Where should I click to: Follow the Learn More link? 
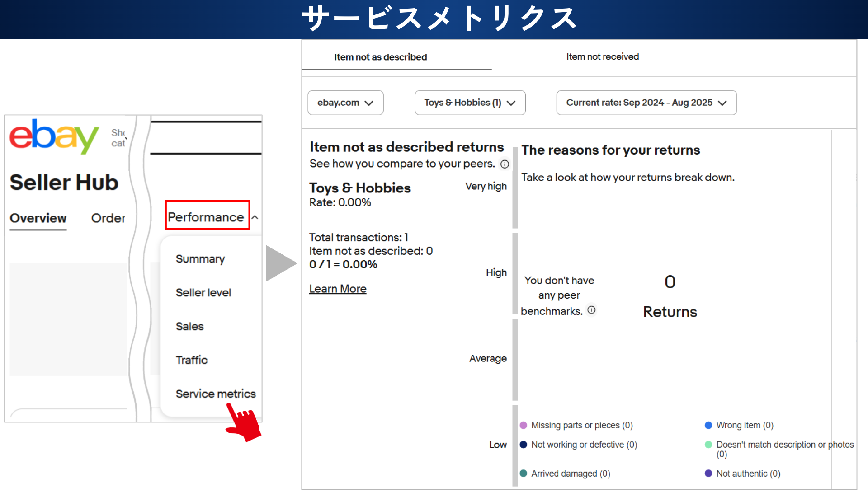tap(338, 289)
